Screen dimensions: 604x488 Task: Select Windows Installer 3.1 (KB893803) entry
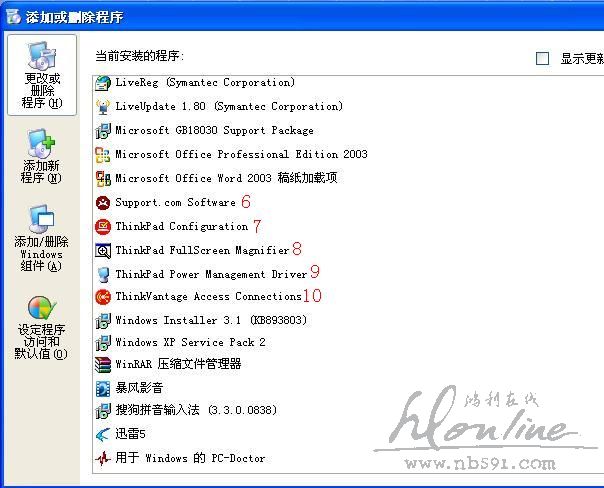point(211,320)
